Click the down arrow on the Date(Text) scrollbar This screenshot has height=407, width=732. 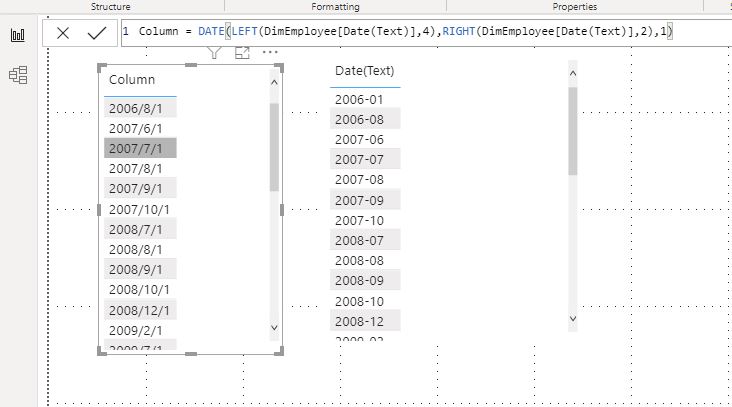click(573, 318)
